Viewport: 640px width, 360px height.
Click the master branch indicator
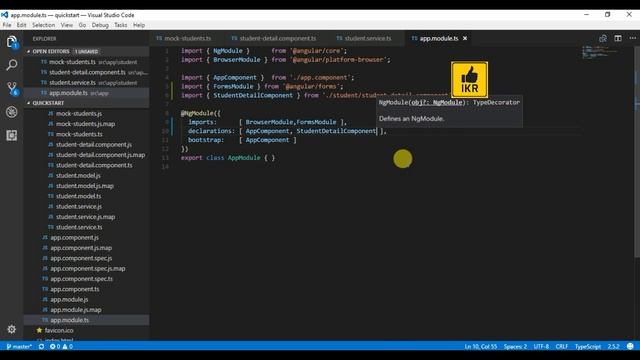tap(19, 347)
